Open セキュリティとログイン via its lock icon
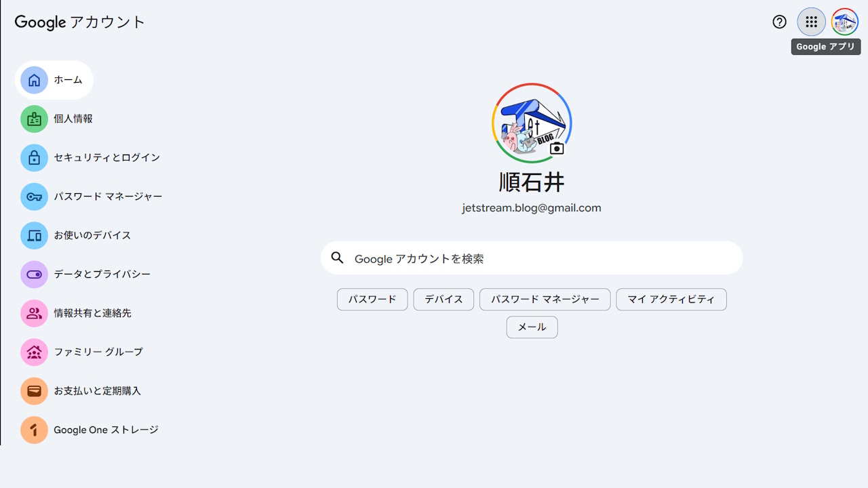The height and width of the screenshot is (488, 868). pyautogui.click(x=34, y=157)
